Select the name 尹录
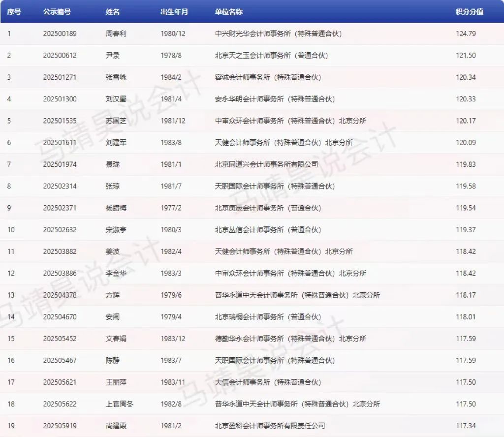 (113, 56)
